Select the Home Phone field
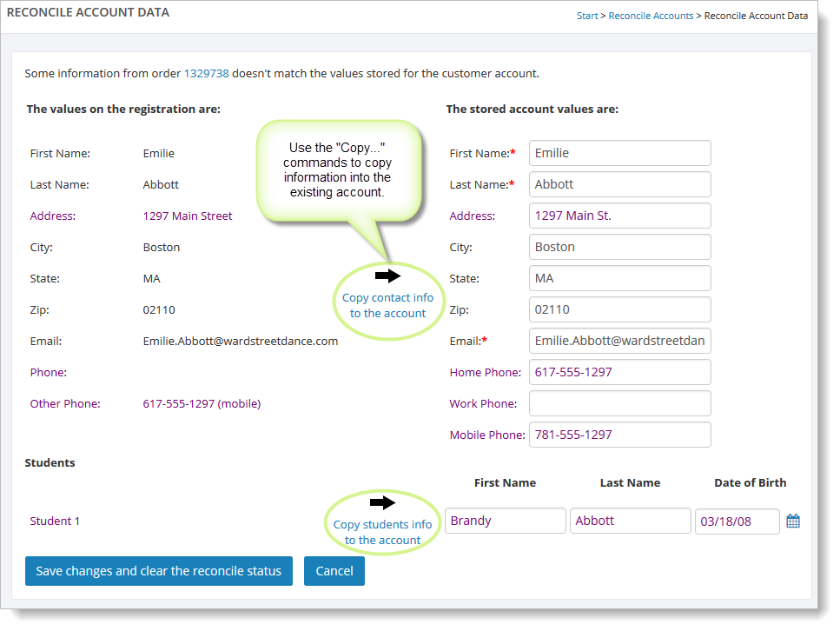This screenshot has width=840, height=631. (619, 372)
